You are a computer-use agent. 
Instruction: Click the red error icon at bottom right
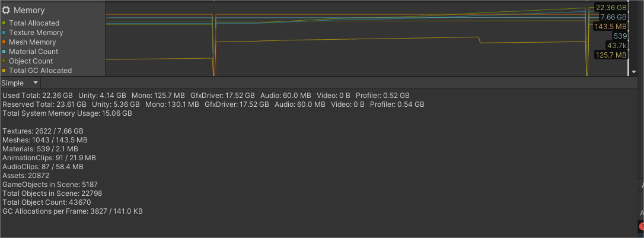641,226
